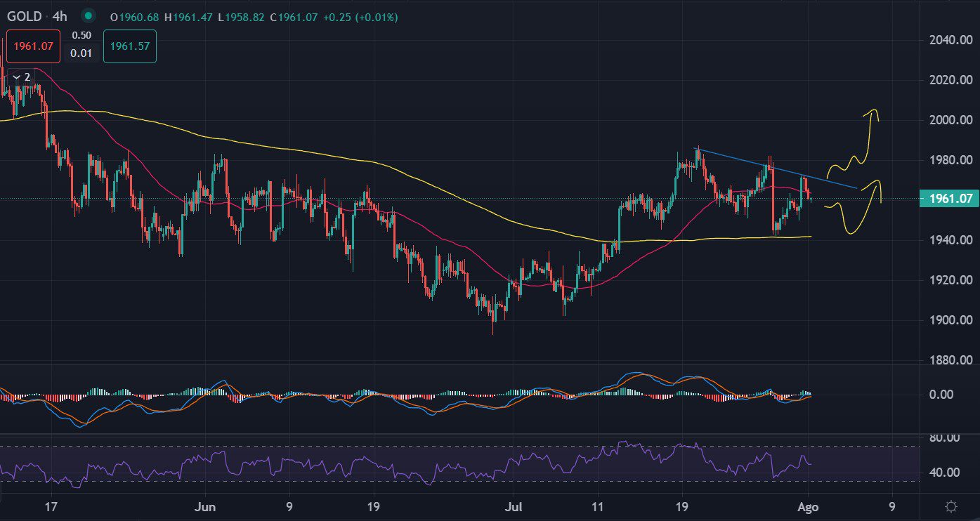Click the green buy price 1961.57 button
The height and width of the screenshot is (521, 980).
(x=129, y=46)
